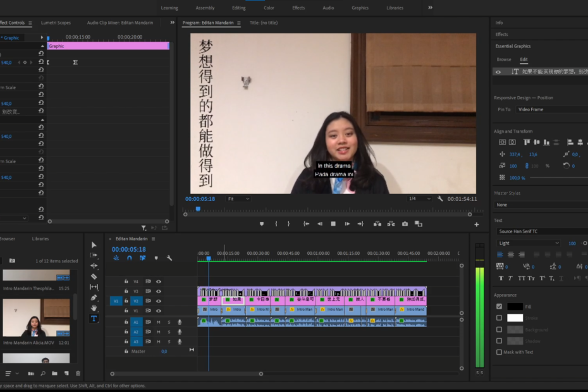Choose the Hand tool
Image resolution: width=588 pixels, height=392 pixels.
(94, 308)
